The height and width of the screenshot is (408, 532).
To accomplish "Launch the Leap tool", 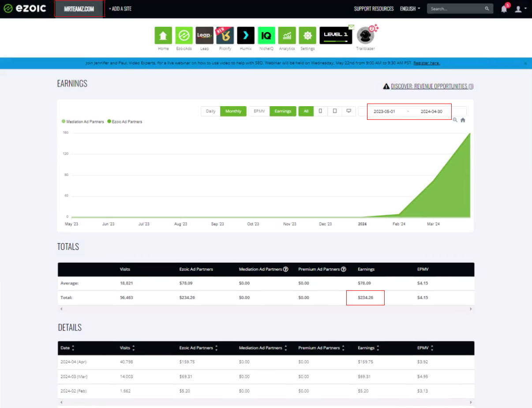I will pos(205,35).
